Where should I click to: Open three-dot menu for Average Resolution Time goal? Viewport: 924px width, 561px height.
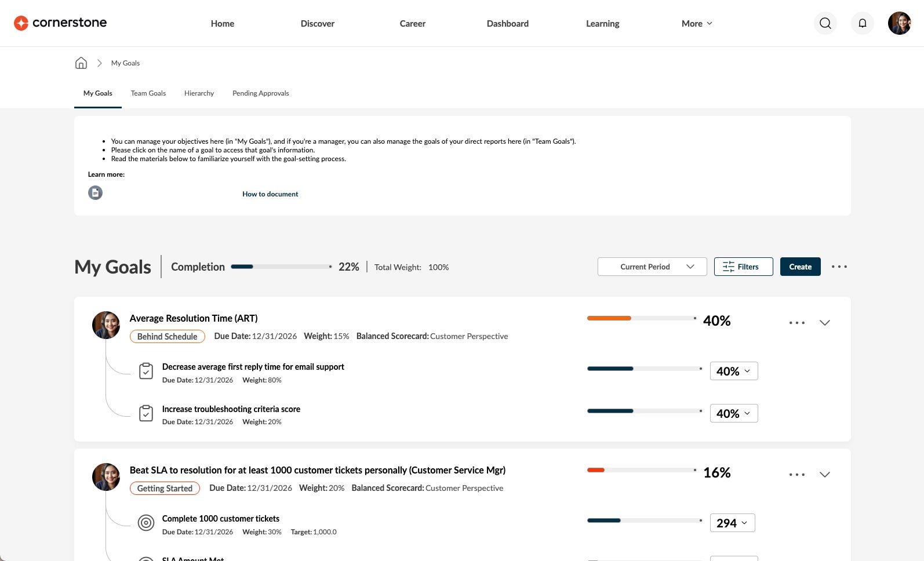(797, 323)
